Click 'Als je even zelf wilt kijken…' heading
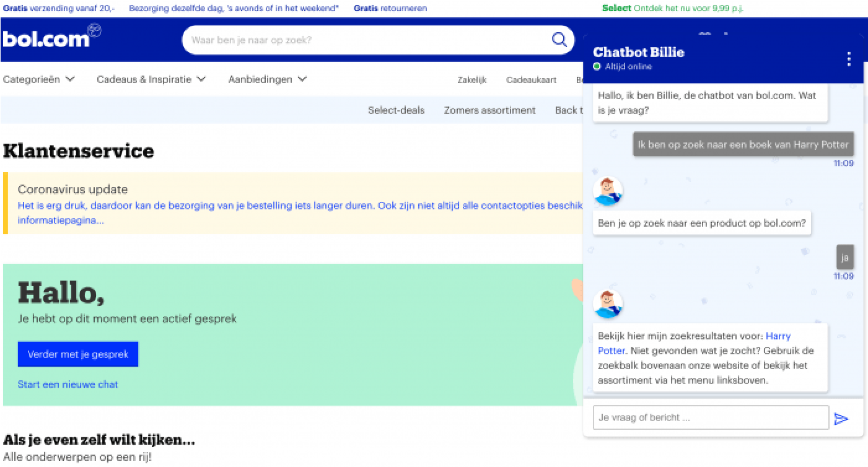This screenshot has width=868, height=467. 99,440
